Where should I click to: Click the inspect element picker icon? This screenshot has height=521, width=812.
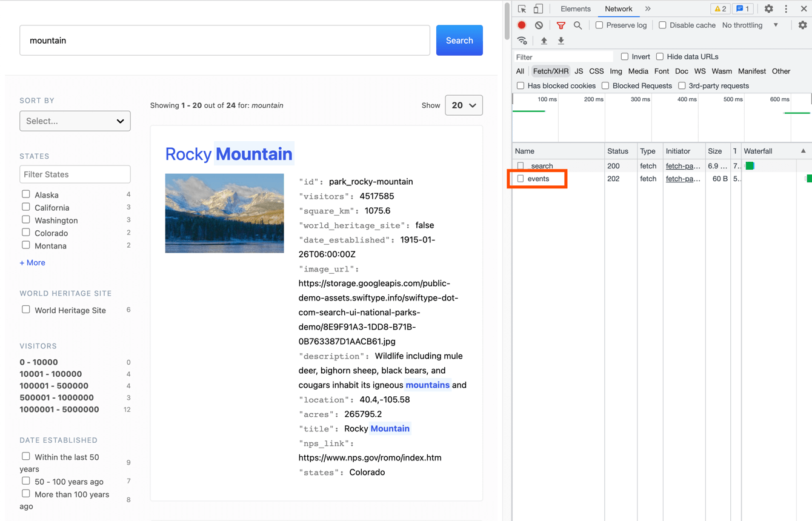point(522,9)
